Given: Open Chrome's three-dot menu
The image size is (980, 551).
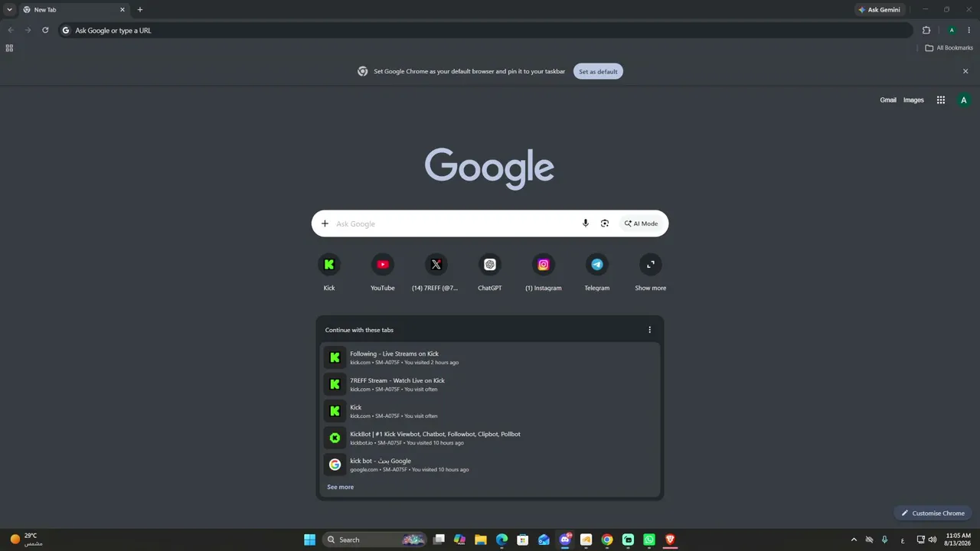Looking at the screenshot, I should point(969,31).
